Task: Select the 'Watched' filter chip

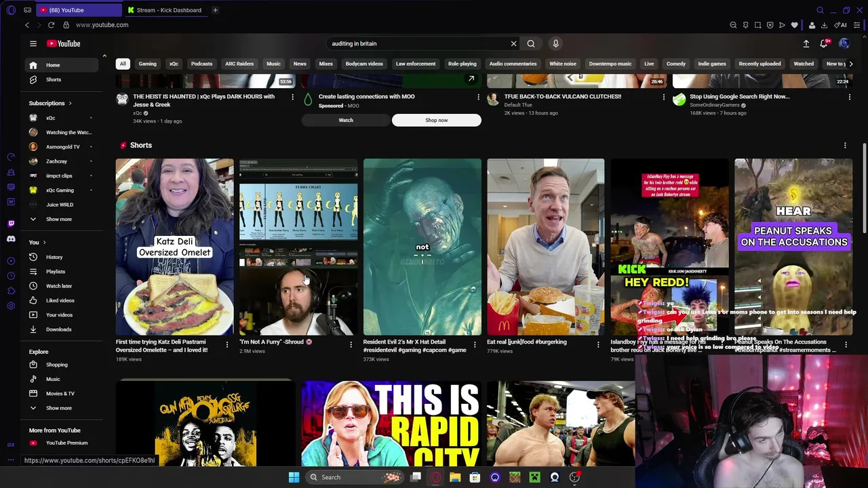Action: coord(804,64)
